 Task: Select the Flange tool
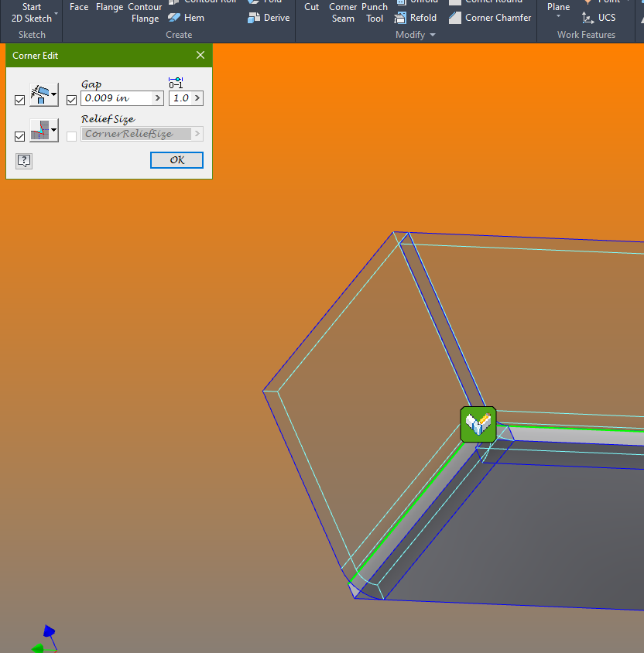click(109, 7)
